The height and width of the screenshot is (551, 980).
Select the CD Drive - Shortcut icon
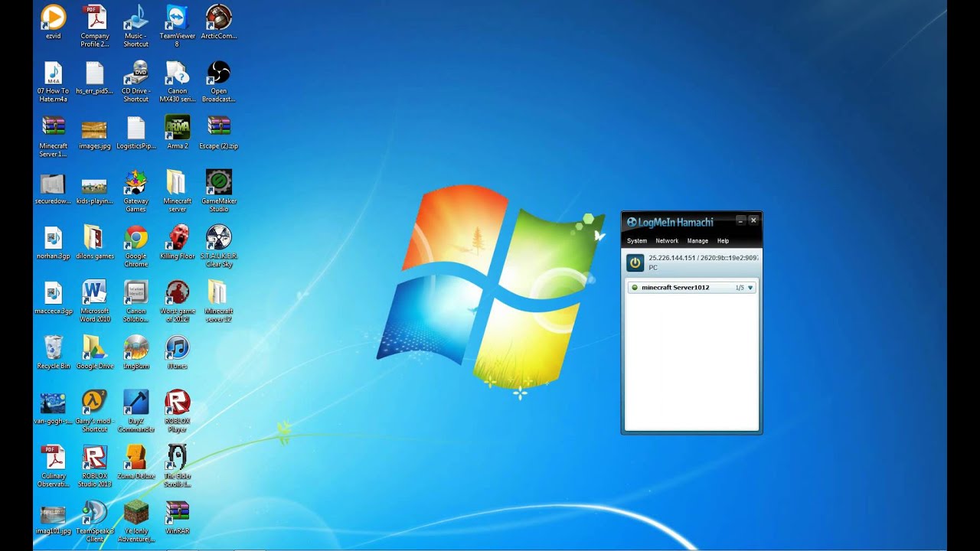[136, 73]
